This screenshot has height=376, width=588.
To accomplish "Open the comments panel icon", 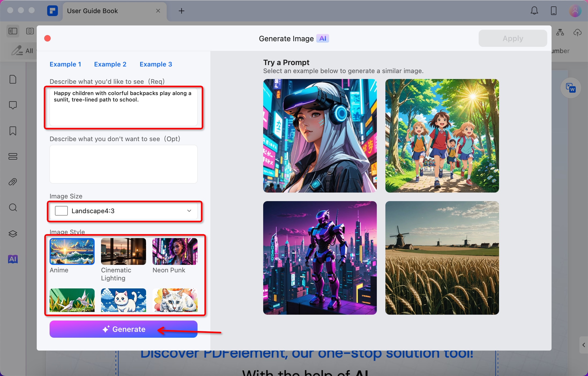I will (13, 105).
